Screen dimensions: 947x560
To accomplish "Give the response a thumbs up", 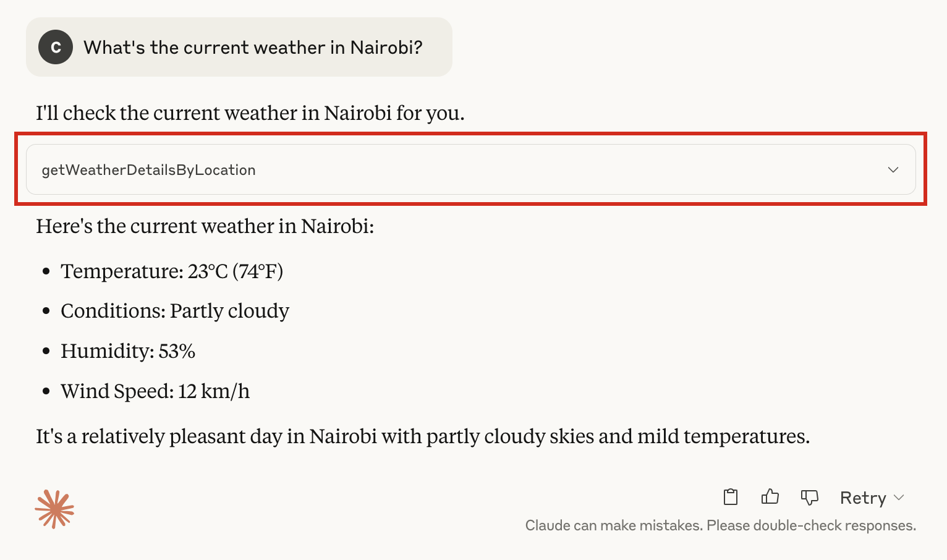I will (x=770, y=497).
